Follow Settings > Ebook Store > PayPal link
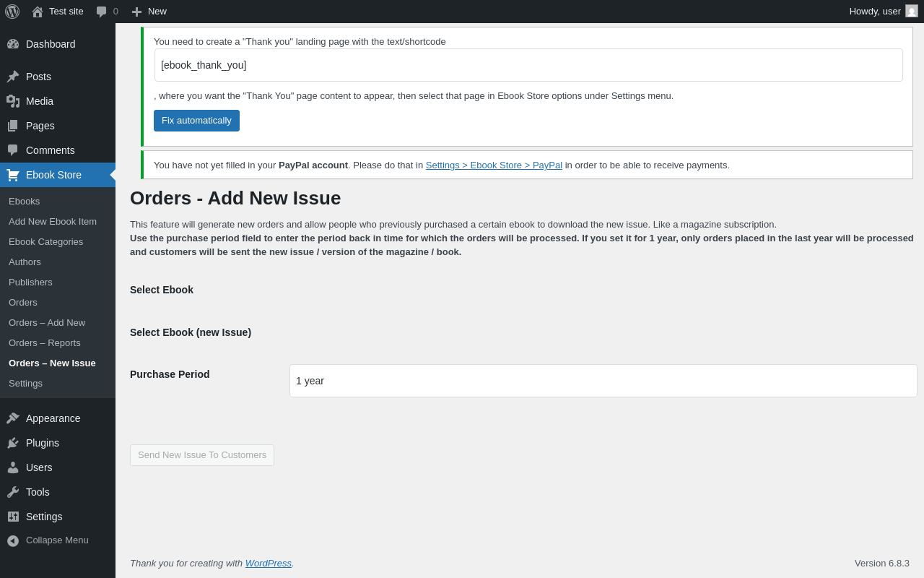924x578 pixels. 494,165
